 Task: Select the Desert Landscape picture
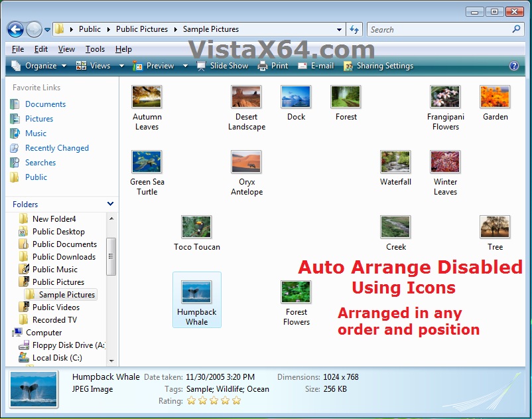[x=247, y=108]
